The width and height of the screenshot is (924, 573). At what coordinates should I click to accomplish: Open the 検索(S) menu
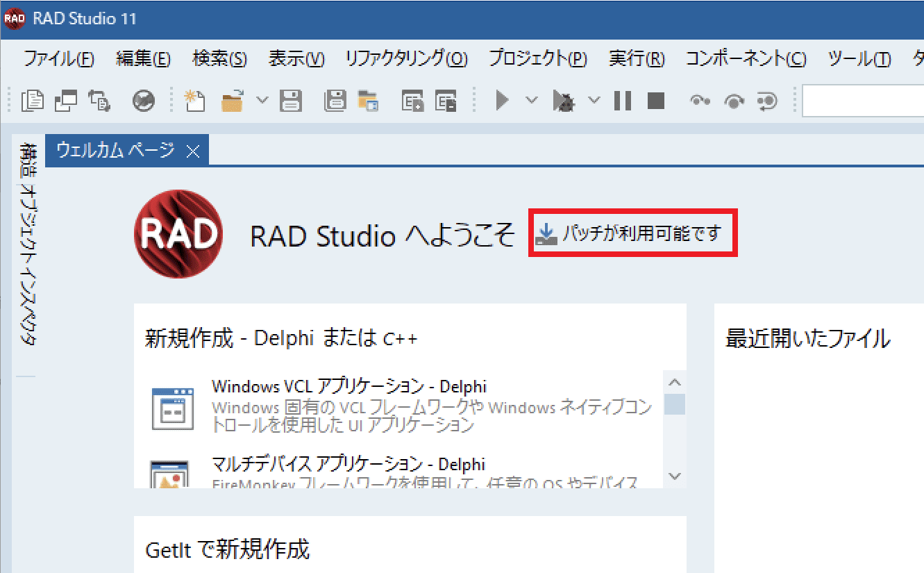[219, 58]
